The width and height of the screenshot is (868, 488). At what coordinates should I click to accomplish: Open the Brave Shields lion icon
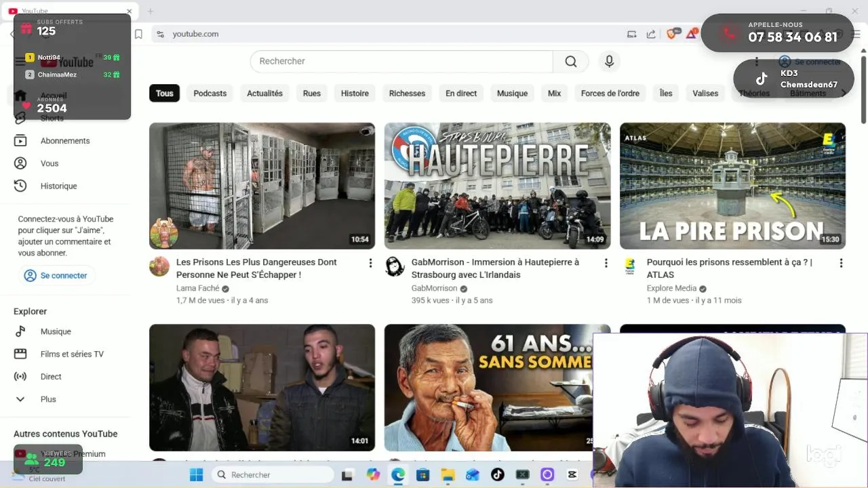[672, 33]
